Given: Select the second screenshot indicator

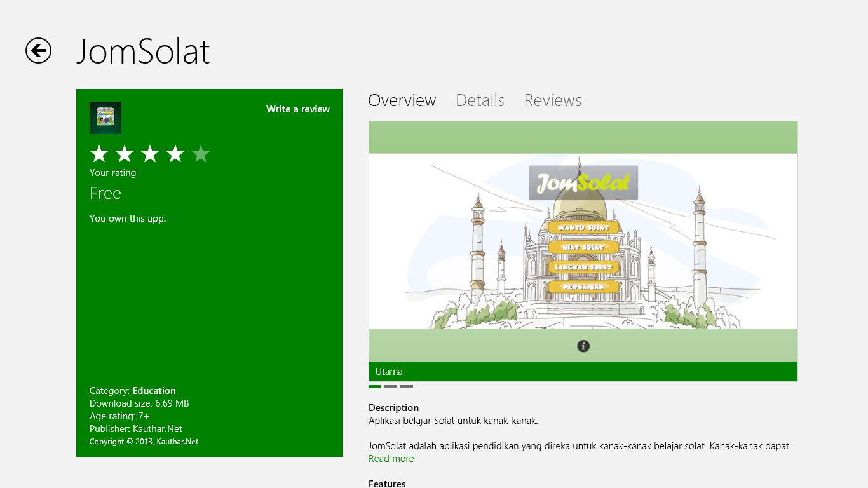Looking at the screenshot, I should [391, 386].
